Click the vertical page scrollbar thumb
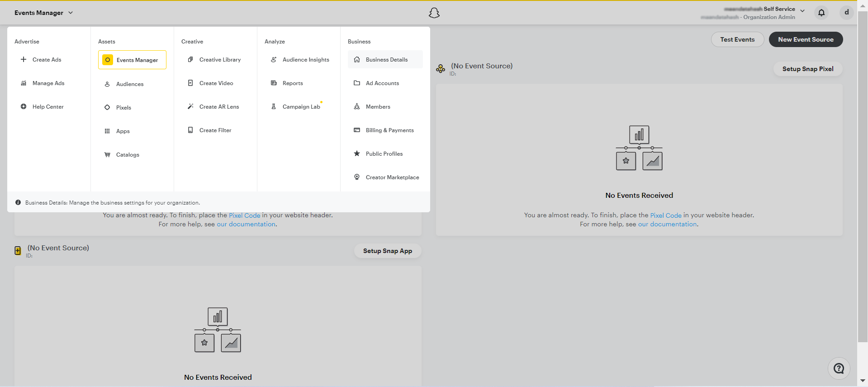868x387 pixels. 863,177
